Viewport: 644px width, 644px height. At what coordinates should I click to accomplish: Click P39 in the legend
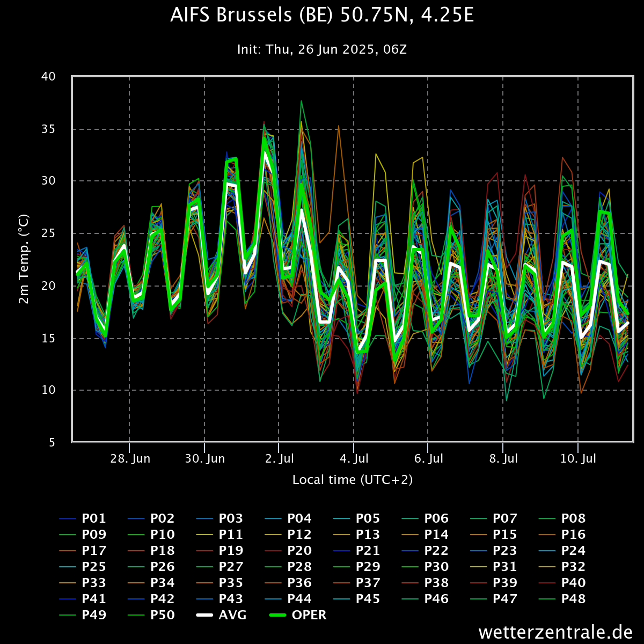[494, 583]
